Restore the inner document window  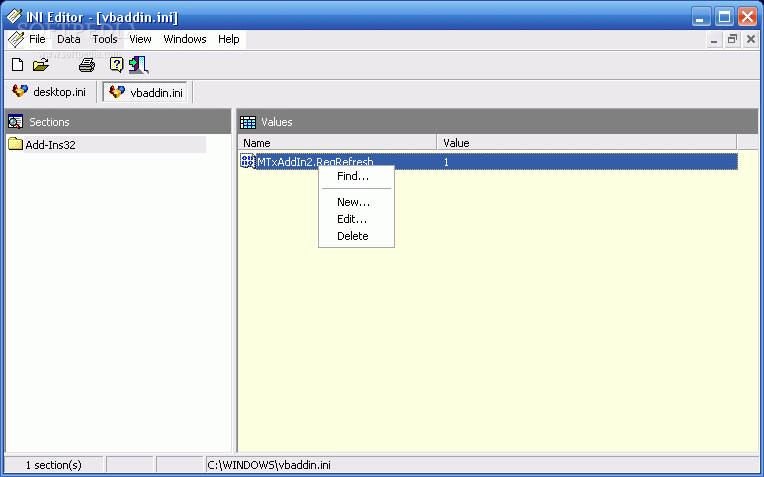pyautogui.click(x=732, y=40)
